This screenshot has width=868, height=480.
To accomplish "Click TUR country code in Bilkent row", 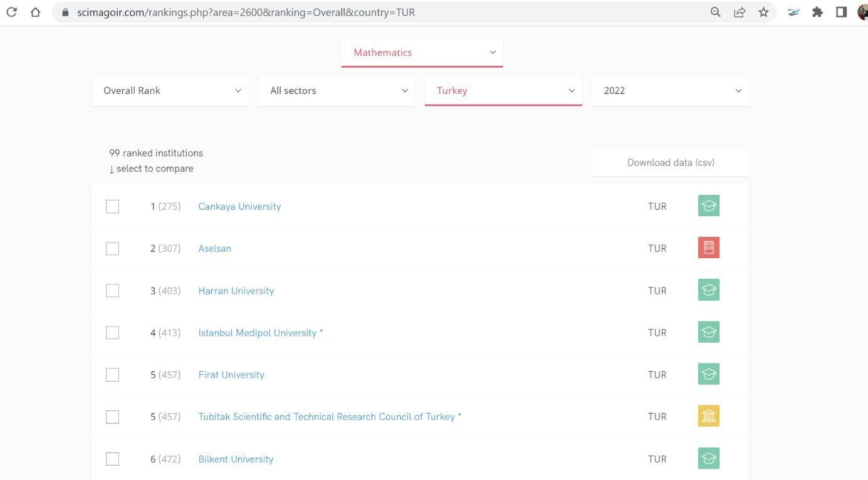I will [x=657, y=459].
